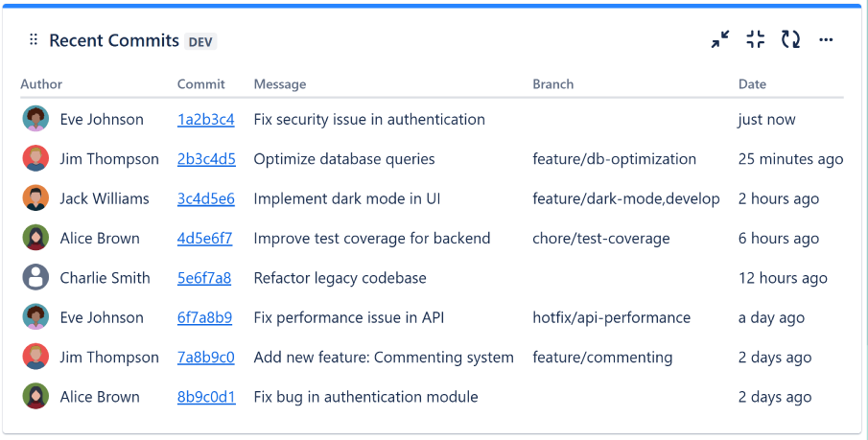Viewport: 868px width, 440px height.
Task: Click the 'just now' date cell
Action: 766,120
